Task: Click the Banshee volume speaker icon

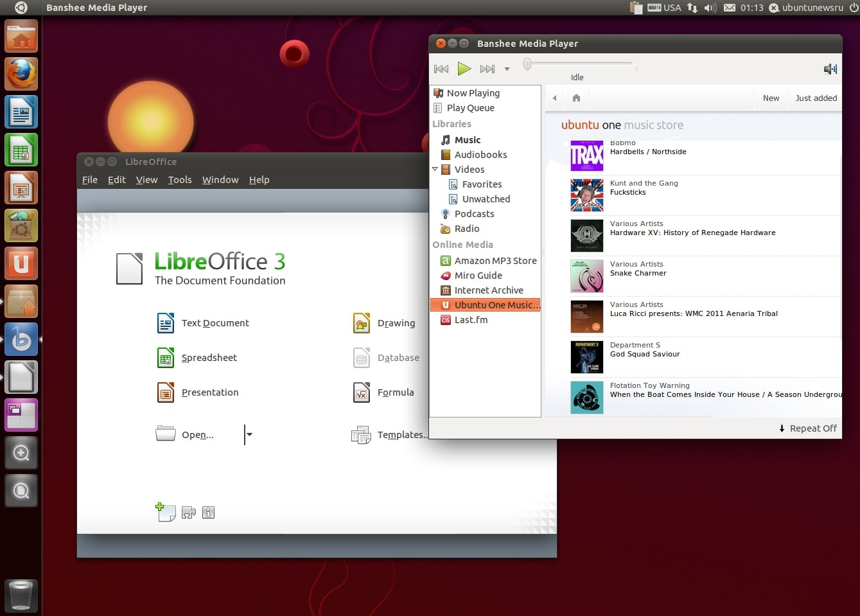Action: click(830, 69)
